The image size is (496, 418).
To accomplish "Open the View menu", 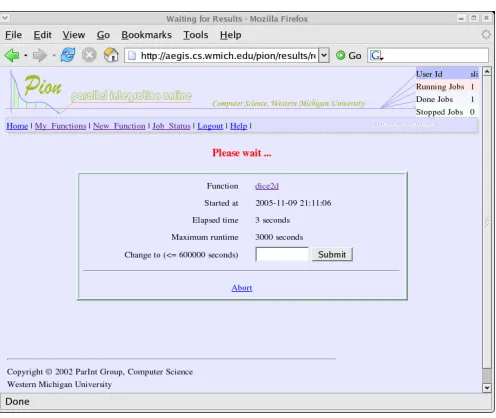I will point(74,35).
